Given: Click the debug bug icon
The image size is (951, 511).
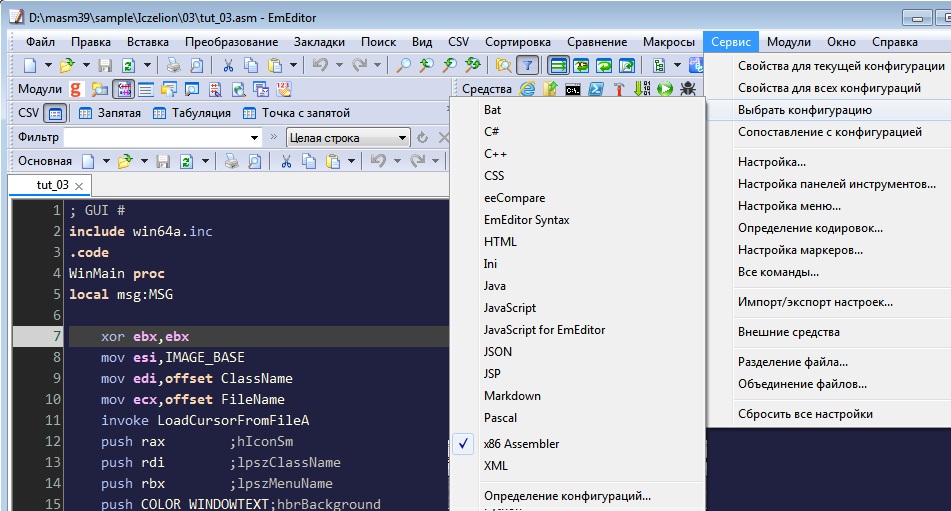Looking at the screenshot, I should point(688,89).
